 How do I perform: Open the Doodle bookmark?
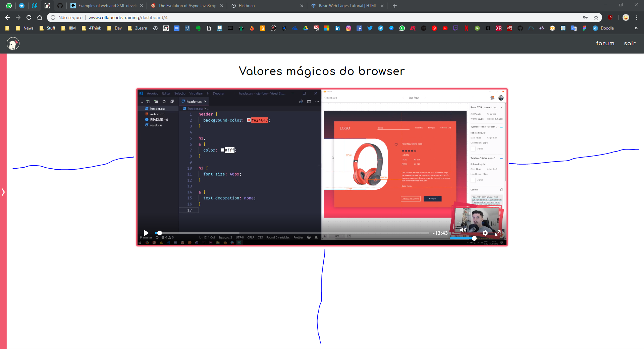pos(603,28)
